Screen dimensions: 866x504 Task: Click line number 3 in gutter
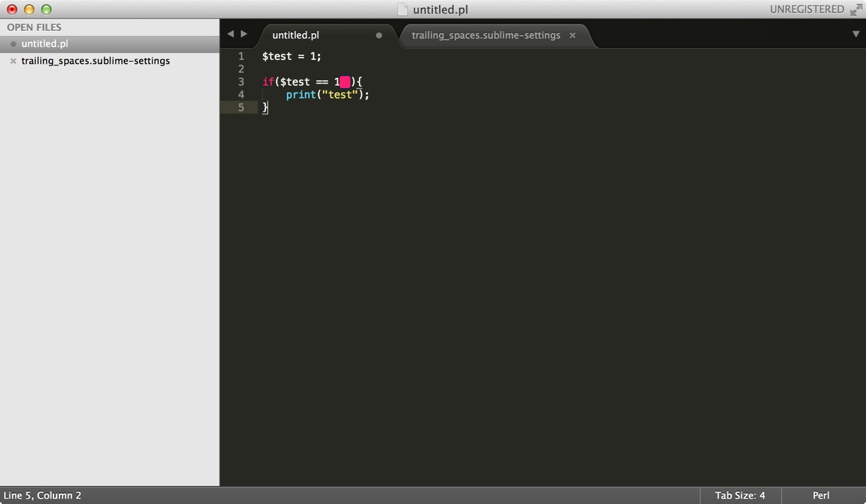(241, 81)
